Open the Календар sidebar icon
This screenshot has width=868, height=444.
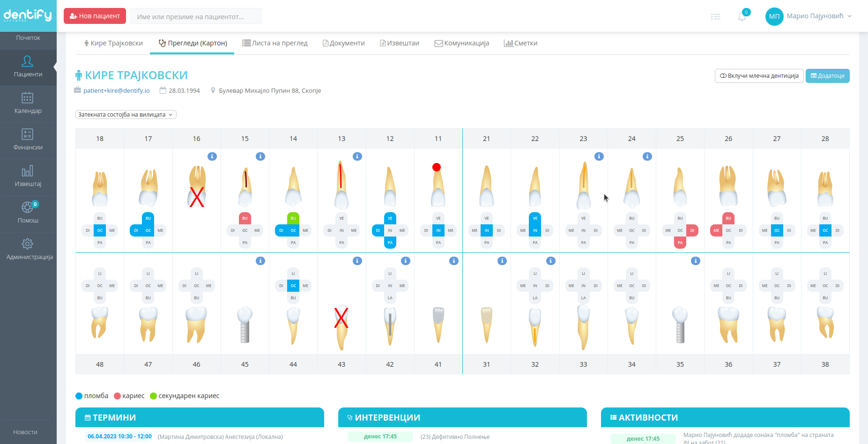point(28,98)
